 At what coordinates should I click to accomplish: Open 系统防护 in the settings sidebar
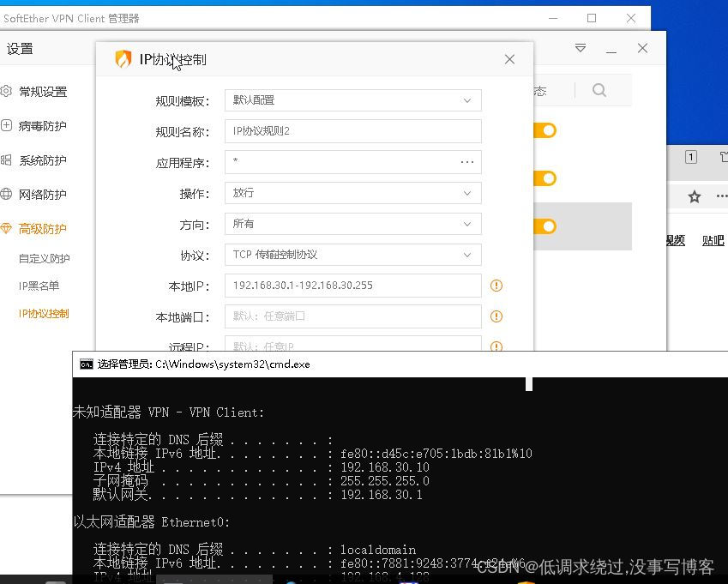[43, 160]
